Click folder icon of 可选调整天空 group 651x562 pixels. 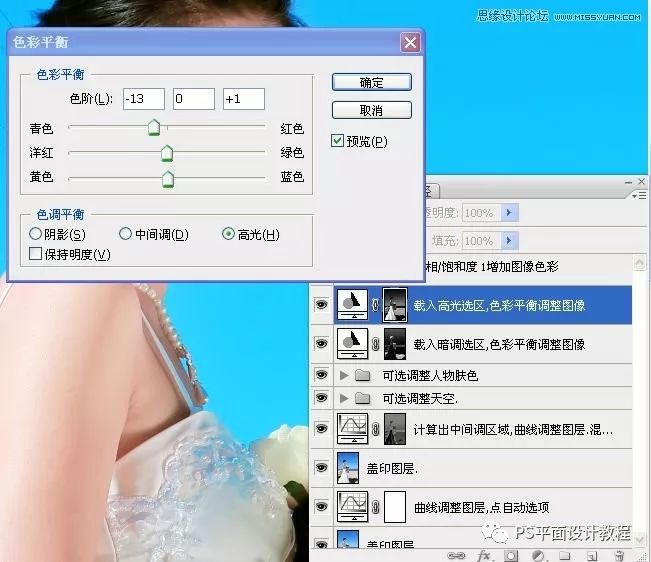coord(362,398)
